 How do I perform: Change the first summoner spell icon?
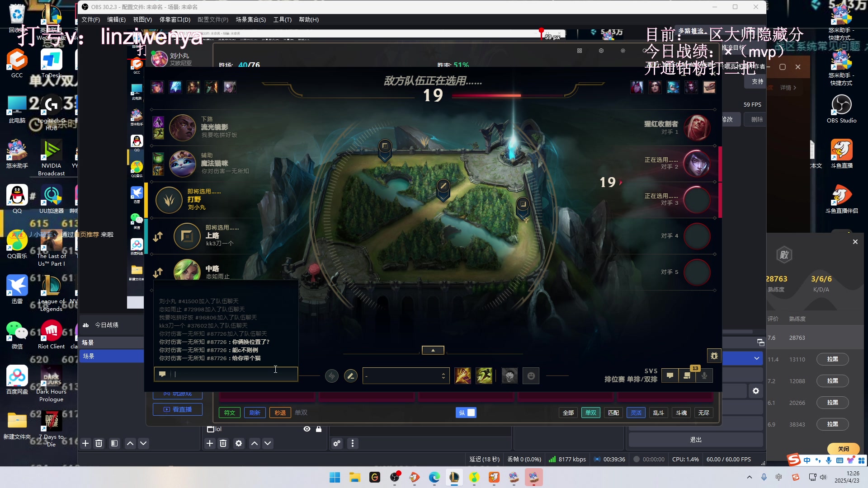coord(462,376)
